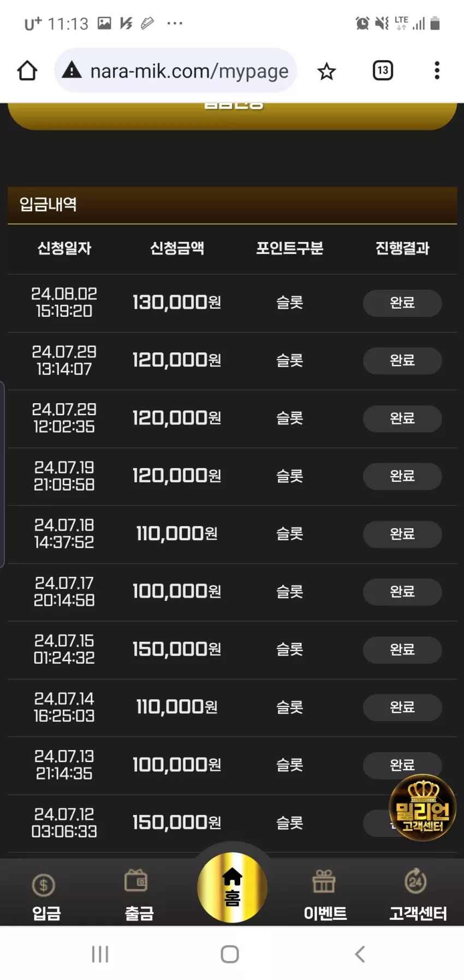Bookmark page with the star icon

[326, 71]
